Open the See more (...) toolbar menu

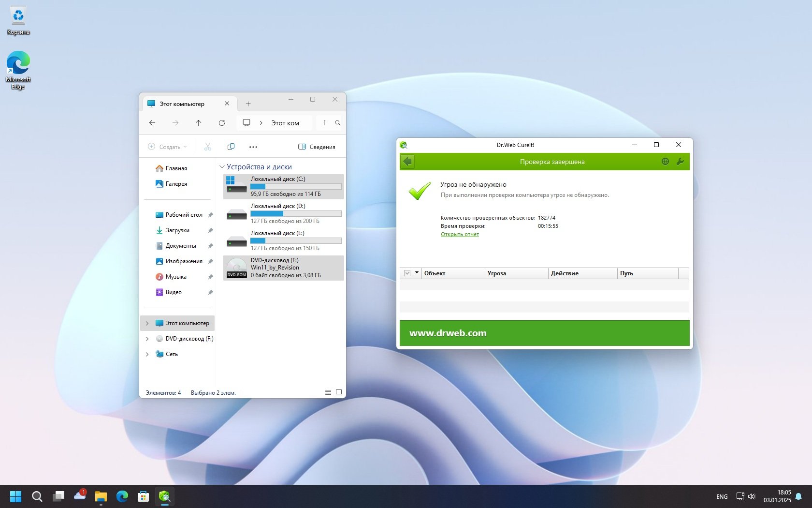pyautogui.click(x=253, y=147)
